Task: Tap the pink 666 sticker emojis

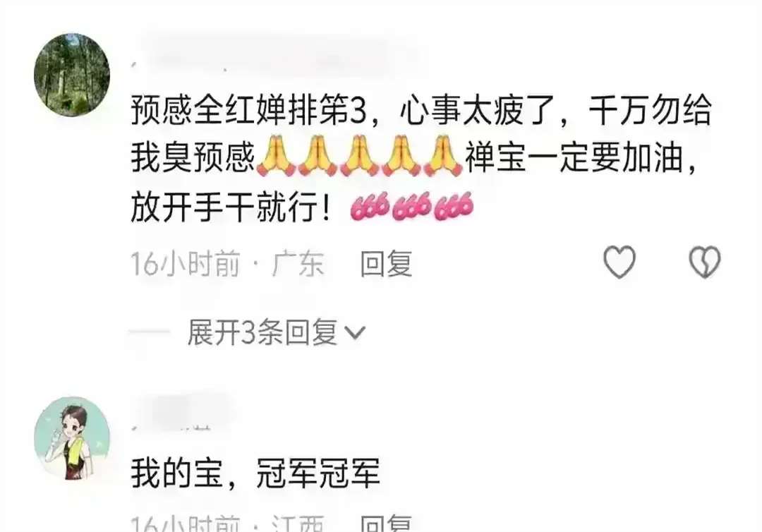Action: (x=412, y=206)
